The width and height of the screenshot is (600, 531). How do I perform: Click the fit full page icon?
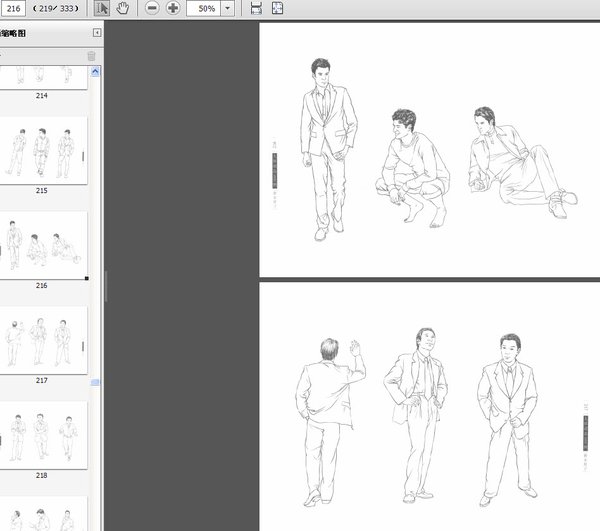click(277, 8)
